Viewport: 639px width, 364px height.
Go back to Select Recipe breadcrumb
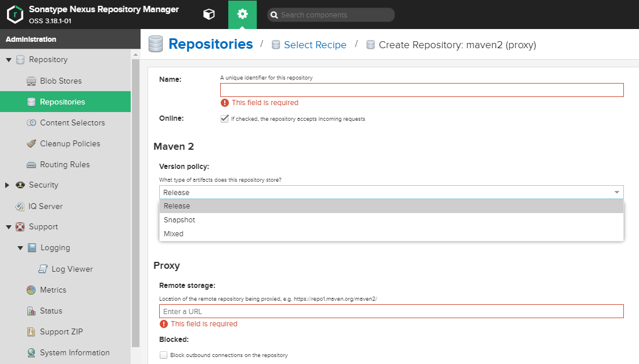click(x=315, y=45)
